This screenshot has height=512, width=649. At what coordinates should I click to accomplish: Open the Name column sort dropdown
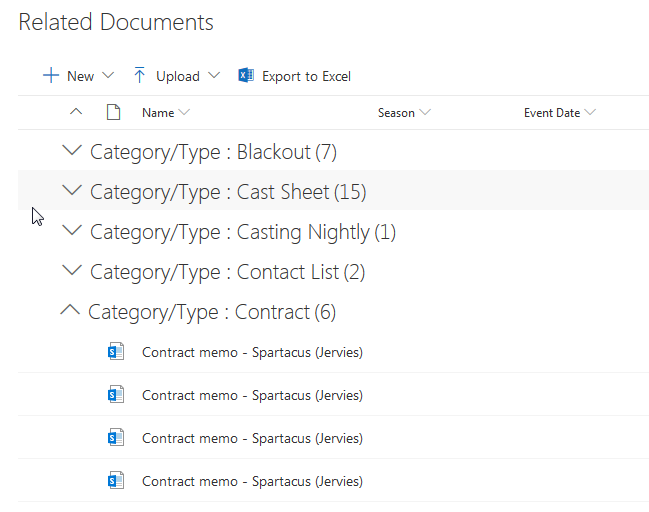(x=184, y=113)
